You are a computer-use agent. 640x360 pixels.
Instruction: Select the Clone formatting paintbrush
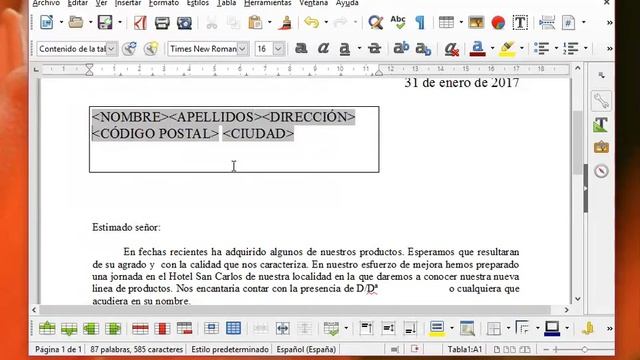pos(286,22)
